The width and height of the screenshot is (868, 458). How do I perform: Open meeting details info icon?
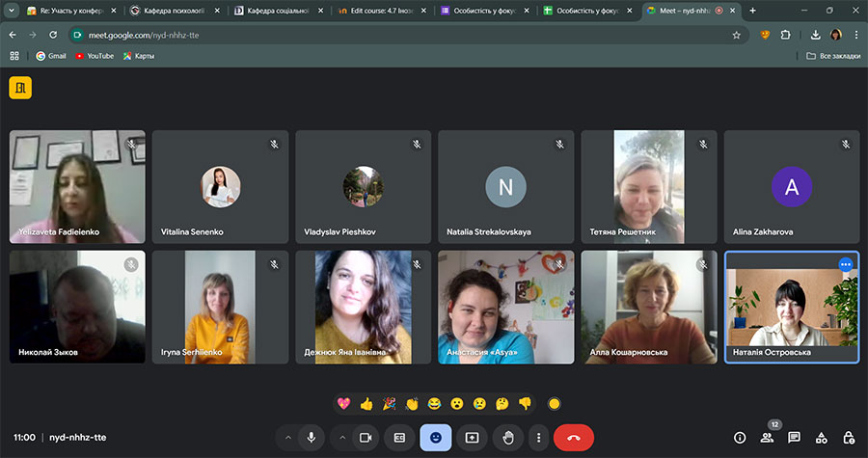tap(740, 438)
